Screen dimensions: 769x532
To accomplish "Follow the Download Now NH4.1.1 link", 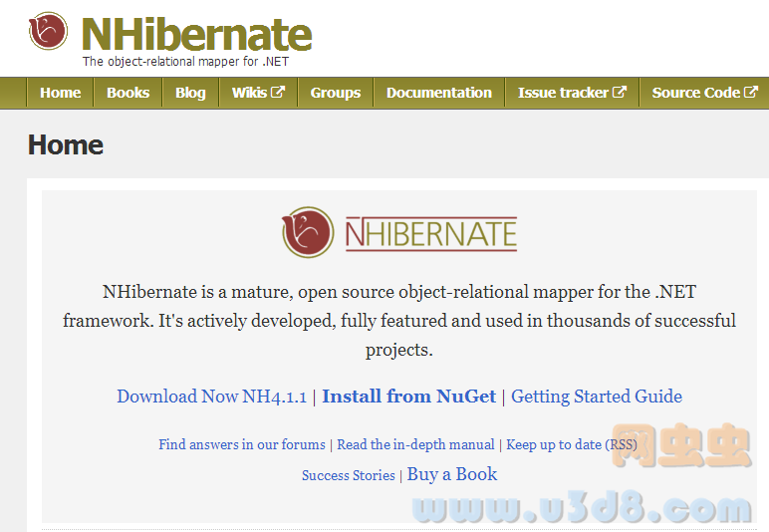I will 211,397.
